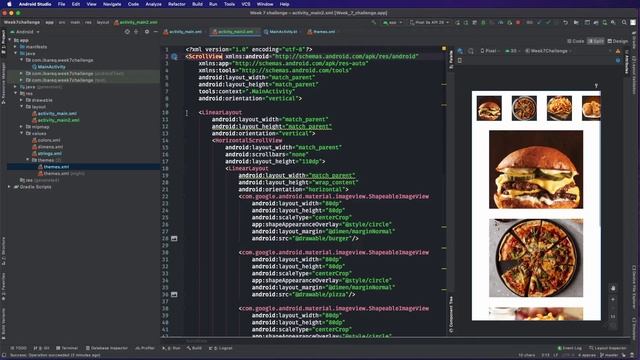Click the Search Everywhere magnifier icon
The image size is (640, 360).
point(624,22)
